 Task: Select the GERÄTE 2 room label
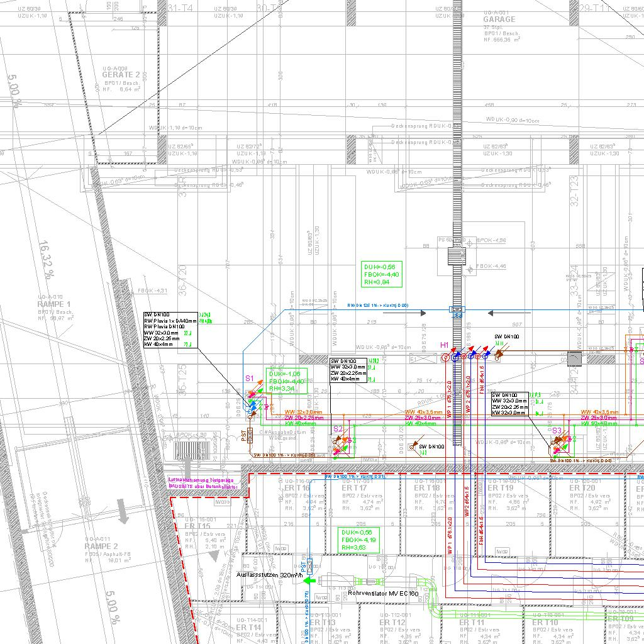point(121,75)
